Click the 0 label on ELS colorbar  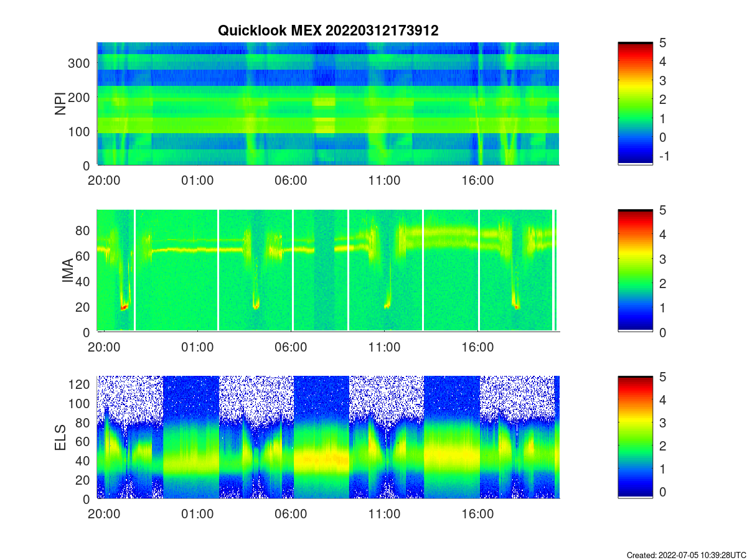click(x=662, y=492)
